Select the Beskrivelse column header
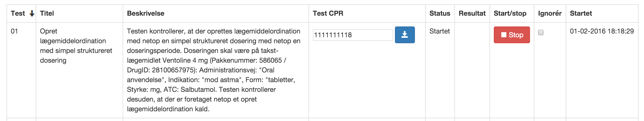Viewport: 644px width, 121px height. [146, 14]
